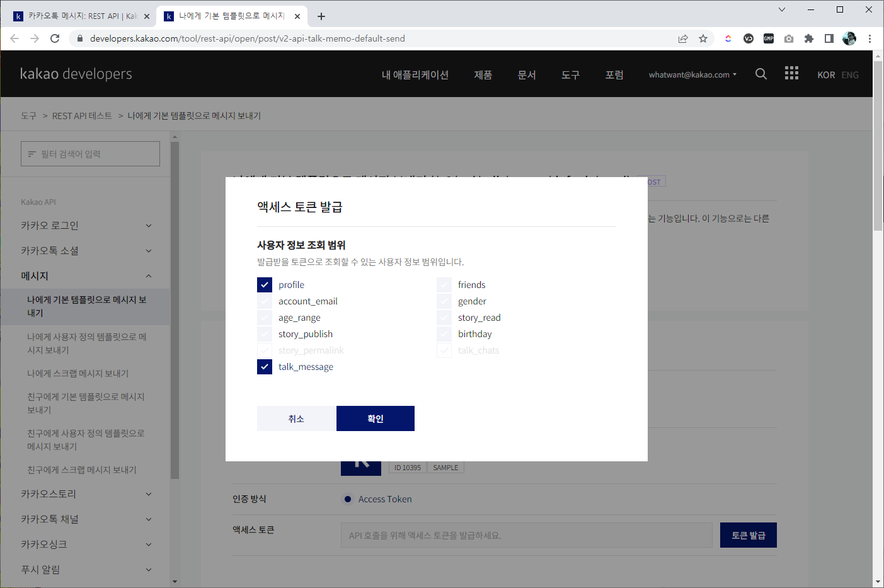This screenshot has width=884, height=588.
Task: Close the first '카카오톡 메시지: REST API' tab
Action: pyautogui.click(x=147, y=16)
